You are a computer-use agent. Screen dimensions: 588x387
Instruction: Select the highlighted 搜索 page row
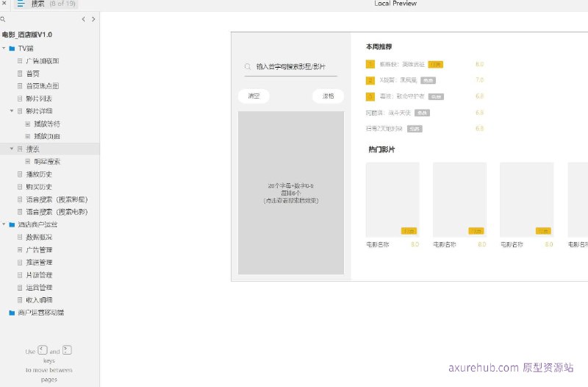coord(49,149)
